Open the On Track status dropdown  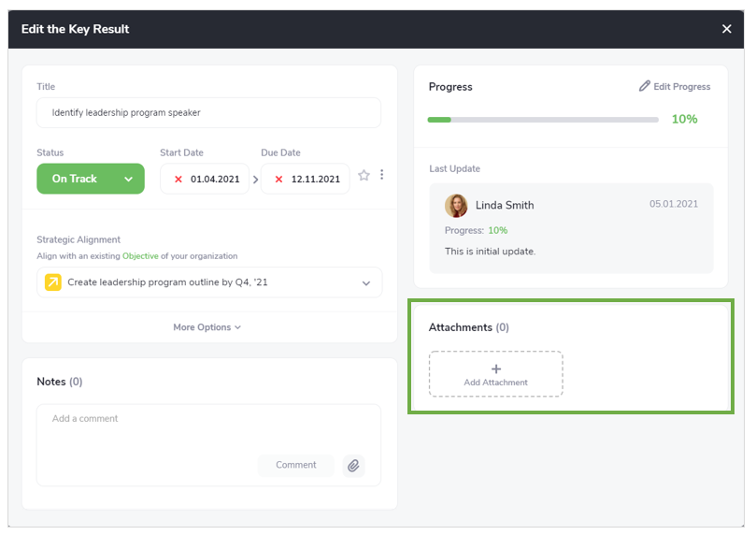(x=128, y=179)
